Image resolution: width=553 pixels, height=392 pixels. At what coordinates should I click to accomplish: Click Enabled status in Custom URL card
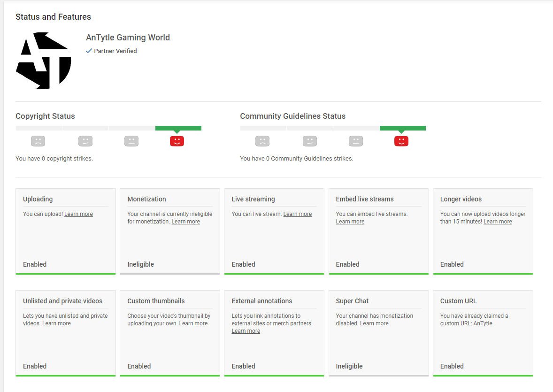[452, 366]
